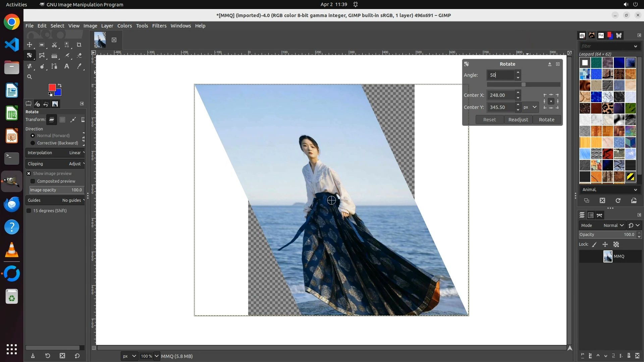Image resolution: width=644 pixels, height=362 pixels.
Task: Enable Composited preview checkbox
Action: pyautogui.click(x=33, y=181)
